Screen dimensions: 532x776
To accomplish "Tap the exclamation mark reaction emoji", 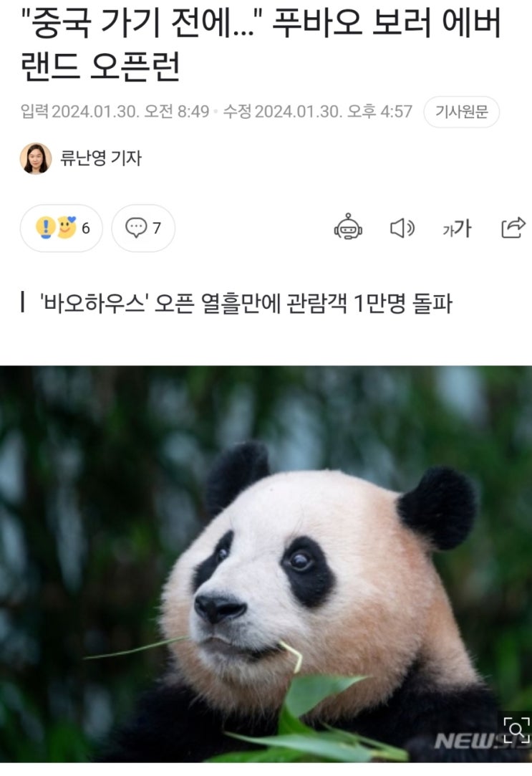I will point(46,228).
